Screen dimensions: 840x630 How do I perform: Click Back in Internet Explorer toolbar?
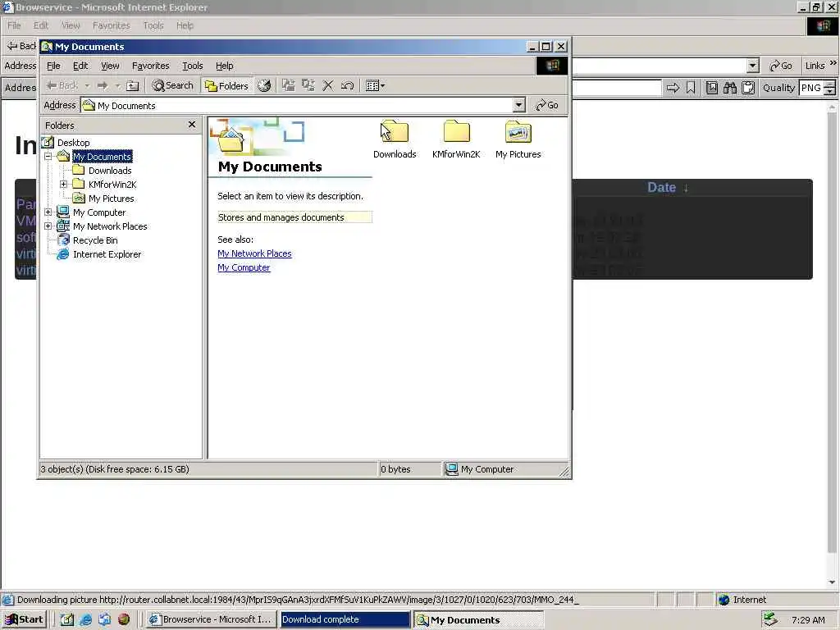click(x=21, y=46)
